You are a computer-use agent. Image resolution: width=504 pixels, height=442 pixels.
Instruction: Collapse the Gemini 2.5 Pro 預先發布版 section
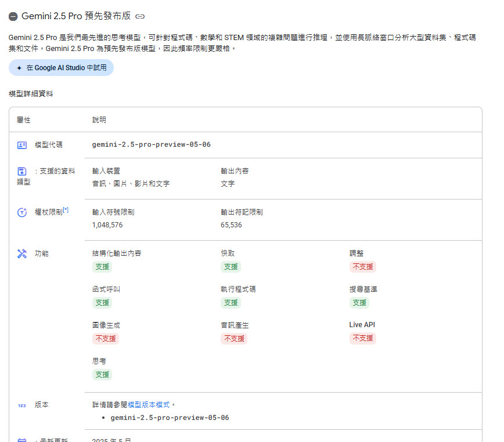click(x=13, y=16)
